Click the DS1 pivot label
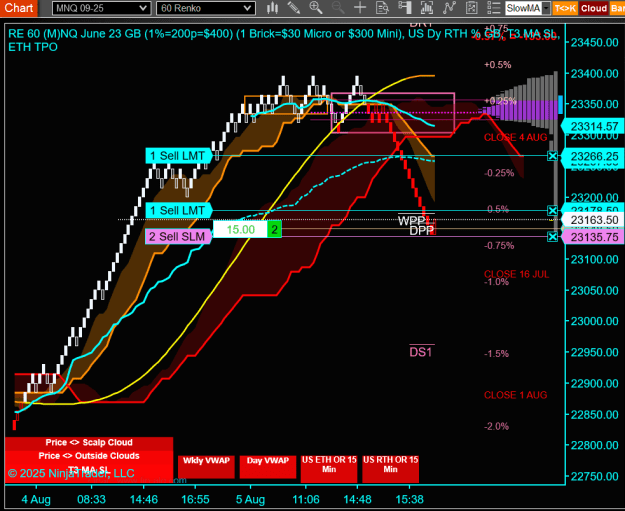625x511 pixels. [x=421, y=352]
